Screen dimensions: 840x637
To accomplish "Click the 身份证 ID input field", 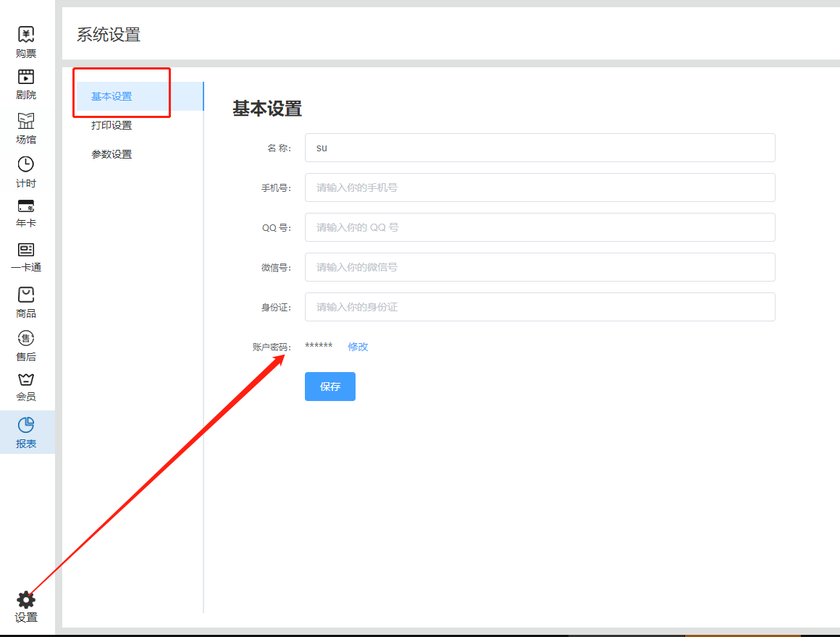I will 539,307.
